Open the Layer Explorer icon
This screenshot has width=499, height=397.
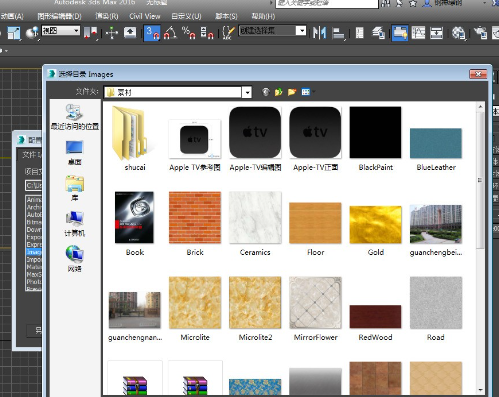click(378, 33)
